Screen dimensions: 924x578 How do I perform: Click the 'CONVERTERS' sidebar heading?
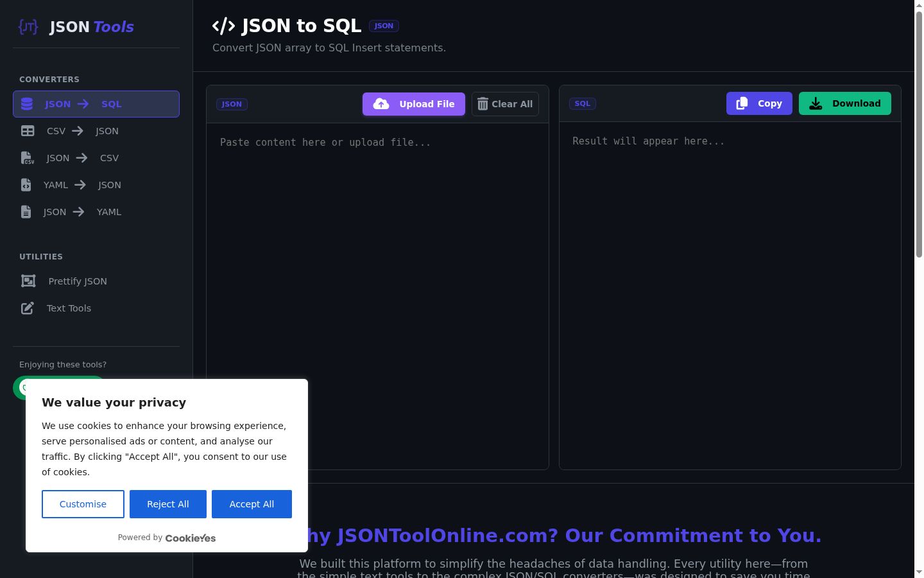click(x=49, y=80)
